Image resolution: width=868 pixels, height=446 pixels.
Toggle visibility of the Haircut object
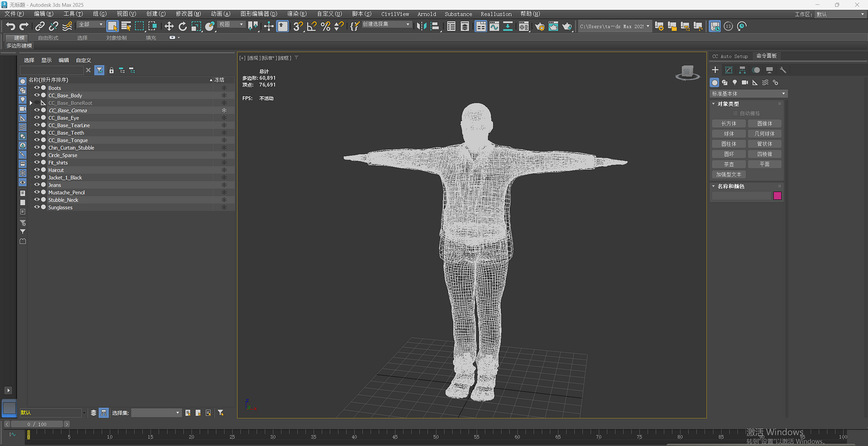37,170
